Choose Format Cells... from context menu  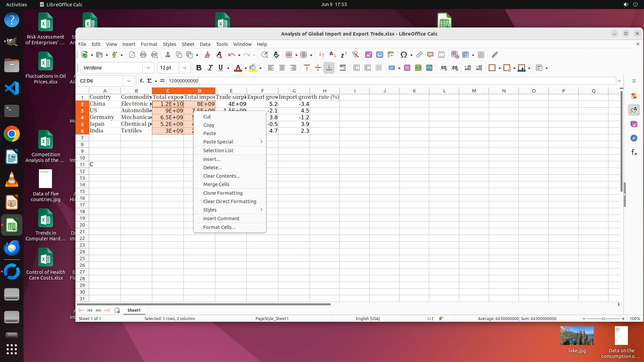pos(219,227)
